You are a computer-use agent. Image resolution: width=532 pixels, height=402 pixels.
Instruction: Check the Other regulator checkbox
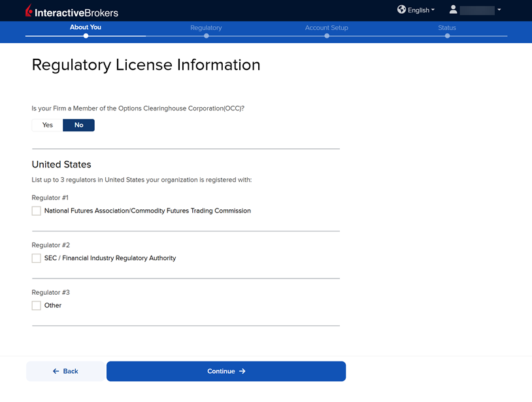(37, 306)
